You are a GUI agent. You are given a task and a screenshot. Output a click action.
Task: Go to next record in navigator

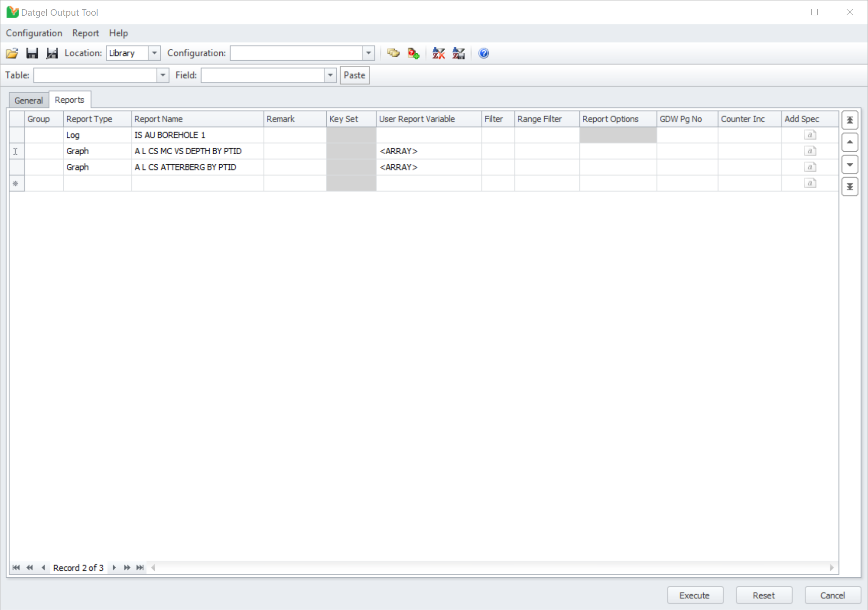114,568
